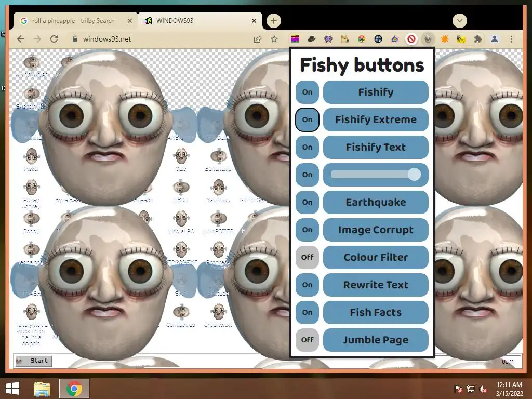
Task: Open the Bananamp desktop icon
Action: click(x=218, y=159)
